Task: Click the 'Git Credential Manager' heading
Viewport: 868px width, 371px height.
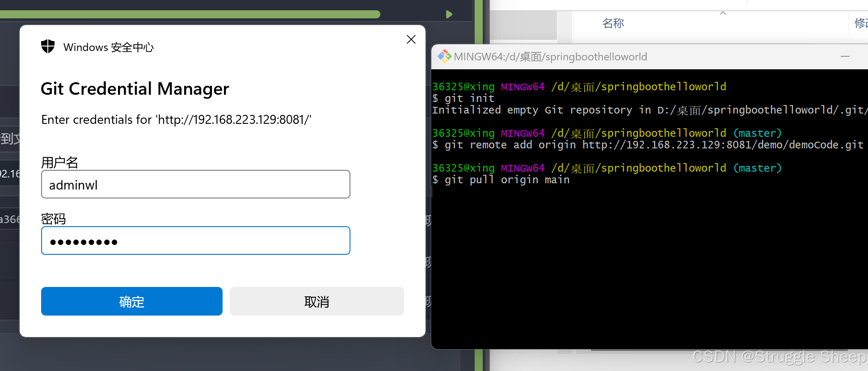Action: pyautogui.click(x=135, y=89)
